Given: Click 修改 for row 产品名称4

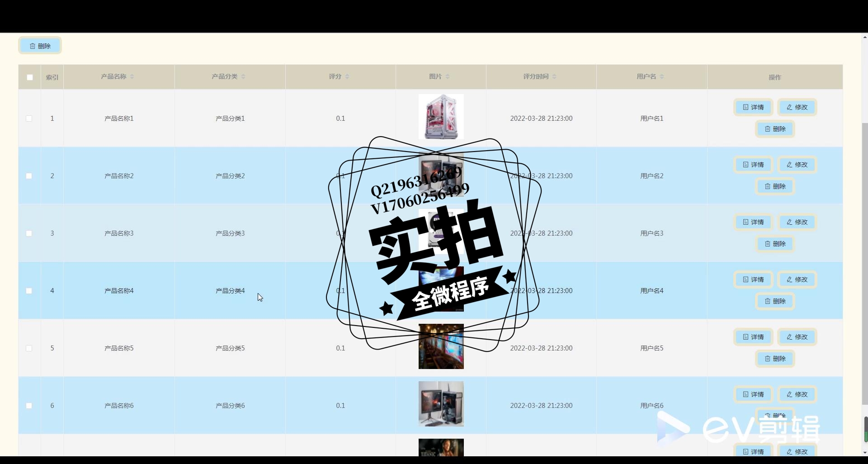Looking at the screenshot, I should [797, 279].
